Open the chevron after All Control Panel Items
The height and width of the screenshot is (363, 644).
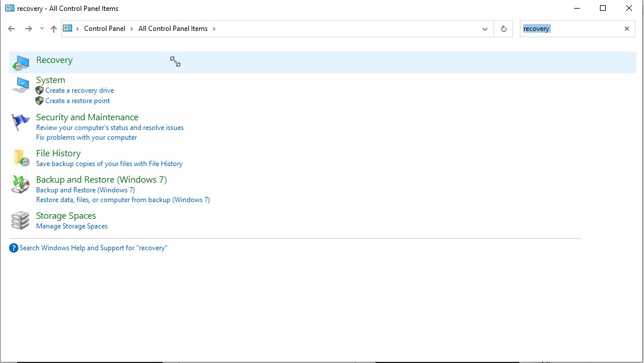pyautogui.click(x=214, y=28)
